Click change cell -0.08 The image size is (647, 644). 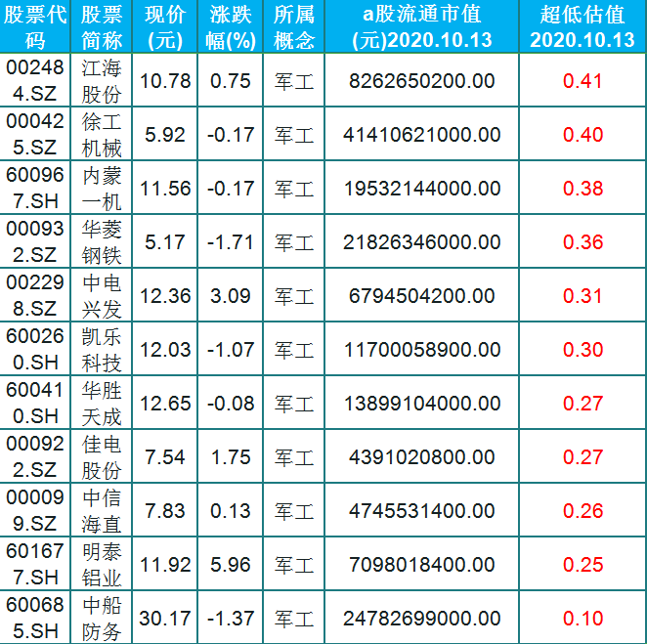click(x=231, y=404)
